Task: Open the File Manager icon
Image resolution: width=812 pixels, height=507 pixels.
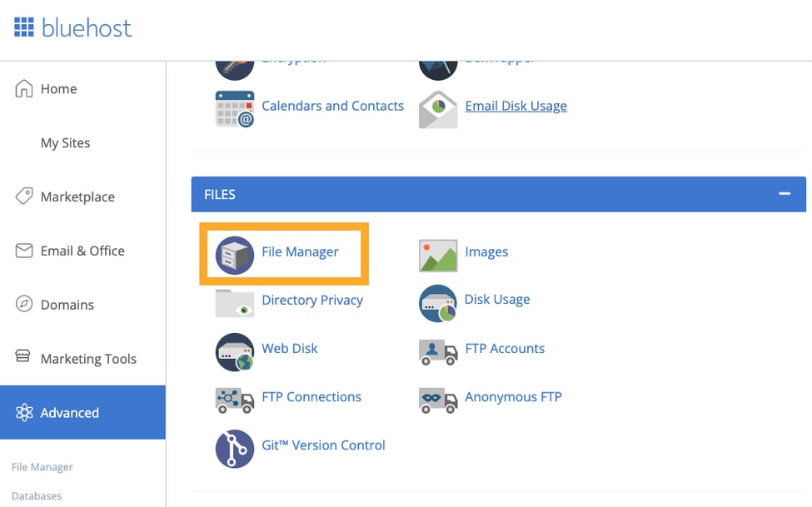Action: (x=232, y=254)
